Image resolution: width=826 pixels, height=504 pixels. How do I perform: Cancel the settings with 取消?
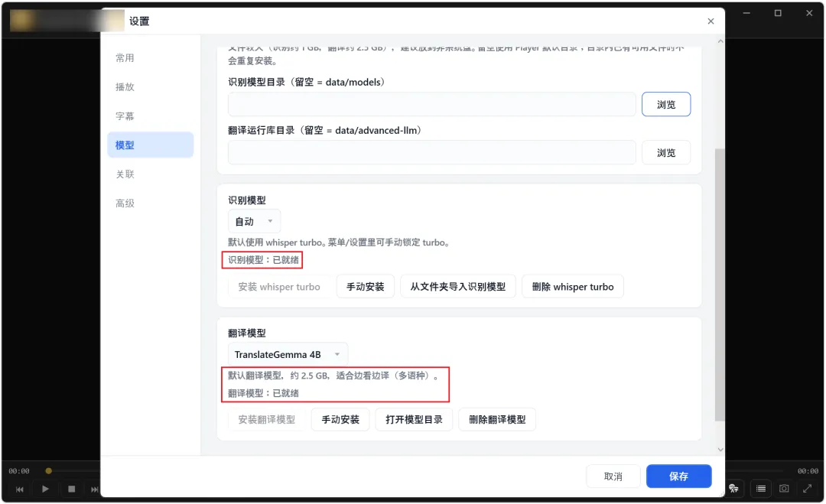click(613, 476)
